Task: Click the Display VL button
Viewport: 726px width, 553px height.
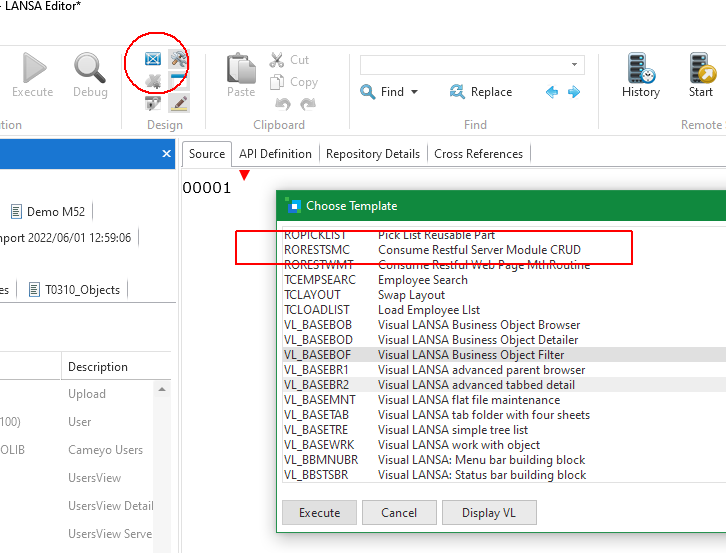Action: click(x=488, y=513)
